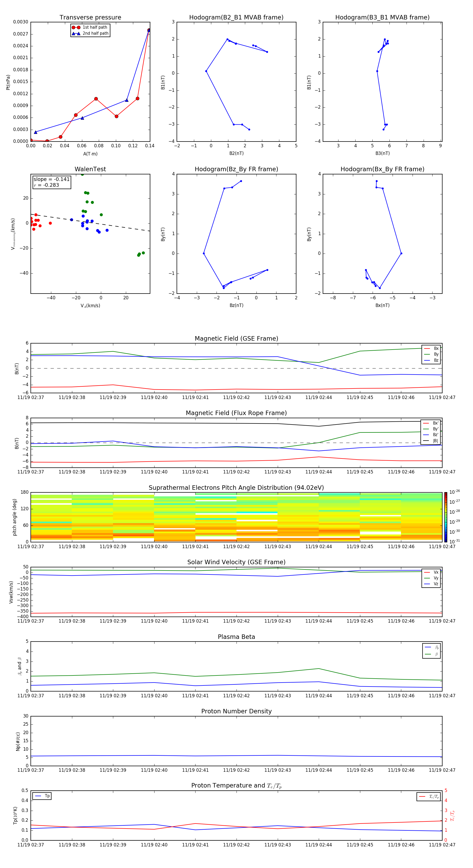
Task: Click the "Proton Temperature and Te/Tp" title
Action: pos(236,786)
